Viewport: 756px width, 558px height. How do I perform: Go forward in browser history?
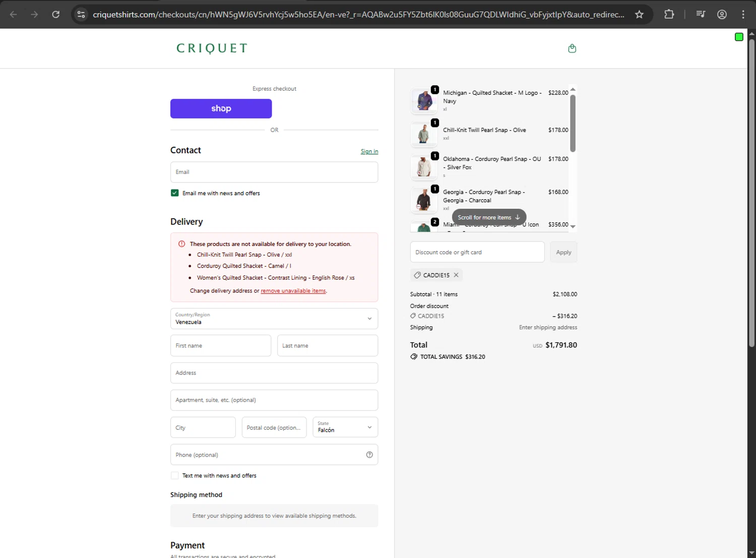[34, 14]
